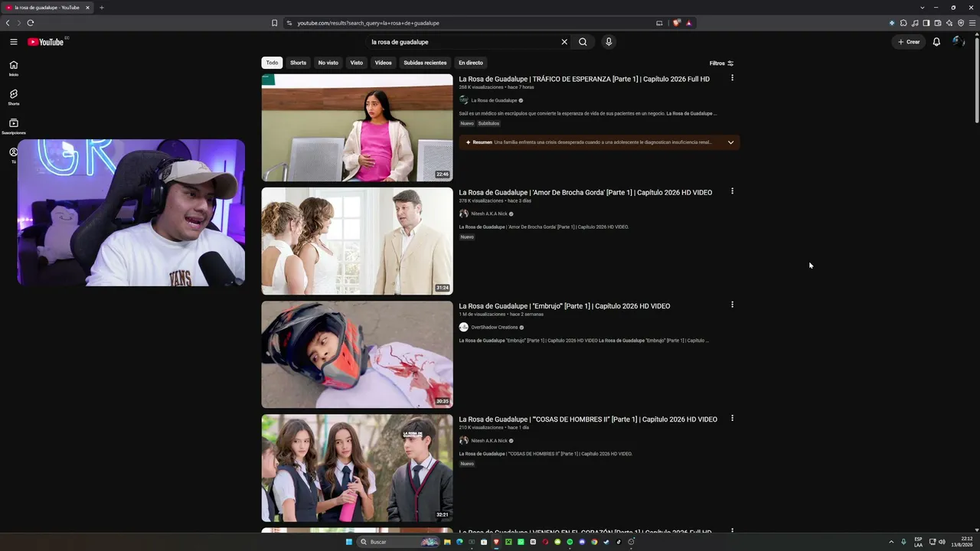Open the account avatar menu
Screen dimensions: 980x551
click(958, 42)
